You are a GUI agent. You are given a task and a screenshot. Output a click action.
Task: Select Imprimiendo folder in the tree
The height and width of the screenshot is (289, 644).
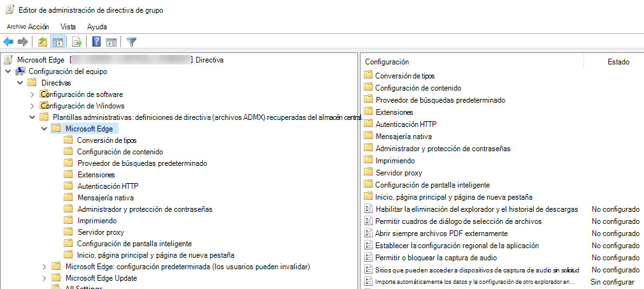97,221
